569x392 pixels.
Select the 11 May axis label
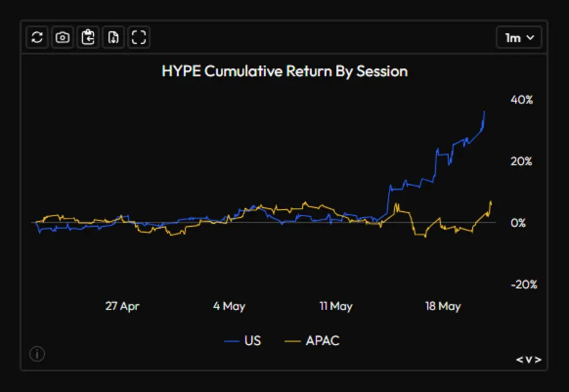tap(336, 306)
